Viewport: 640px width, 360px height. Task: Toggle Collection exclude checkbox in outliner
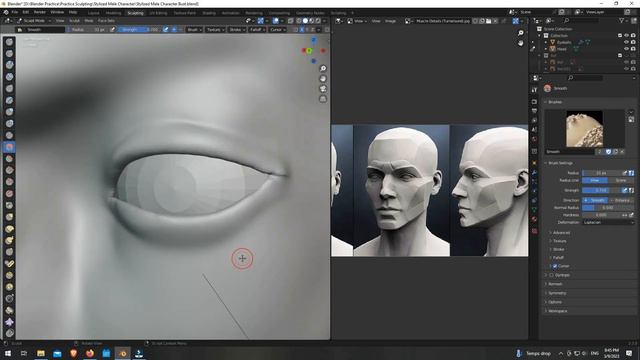[x=620, y=36]
